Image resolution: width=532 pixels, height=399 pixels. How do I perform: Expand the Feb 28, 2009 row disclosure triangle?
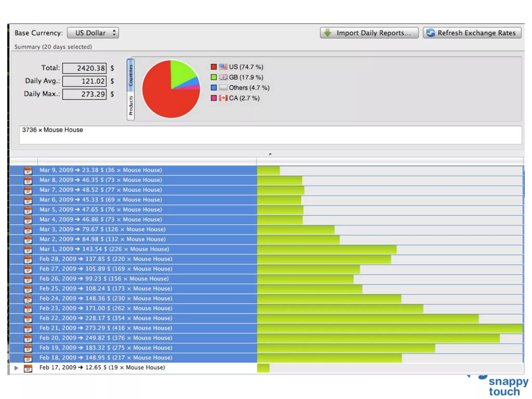click(16, 259)
